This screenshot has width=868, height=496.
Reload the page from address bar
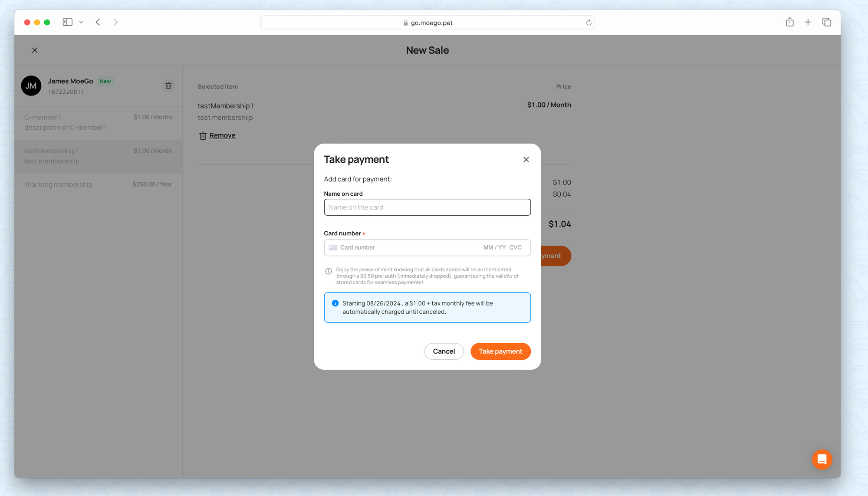(589, 23)
